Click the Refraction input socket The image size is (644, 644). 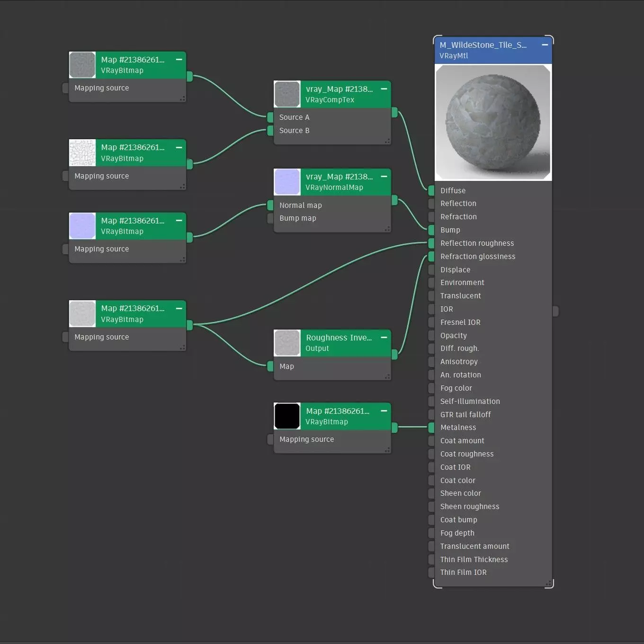tap(431, 217)
